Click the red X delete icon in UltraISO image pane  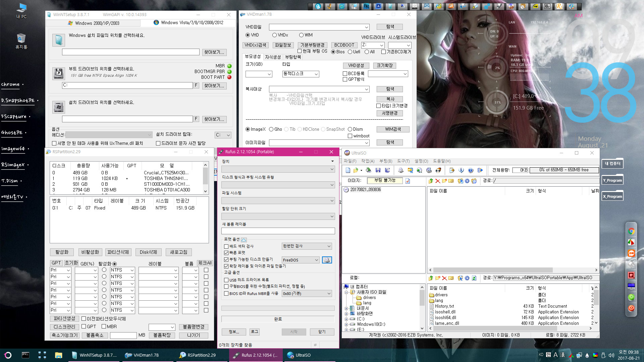click(438, 181)
